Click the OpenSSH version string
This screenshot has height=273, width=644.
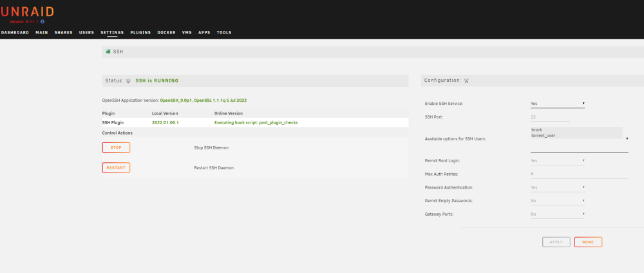(x=204, y=100)
